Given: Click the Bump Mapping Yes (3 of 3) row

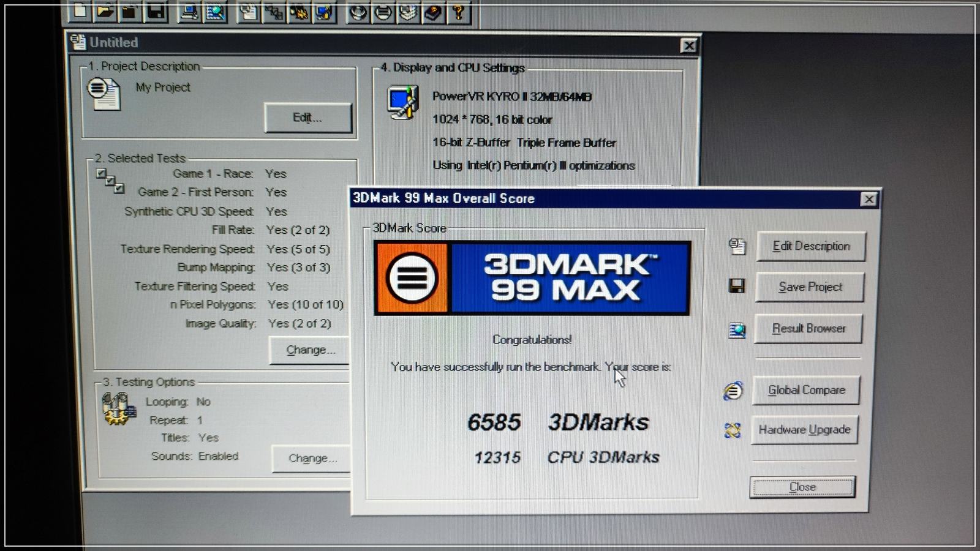Looking at the screenshot, I should 254,268.
